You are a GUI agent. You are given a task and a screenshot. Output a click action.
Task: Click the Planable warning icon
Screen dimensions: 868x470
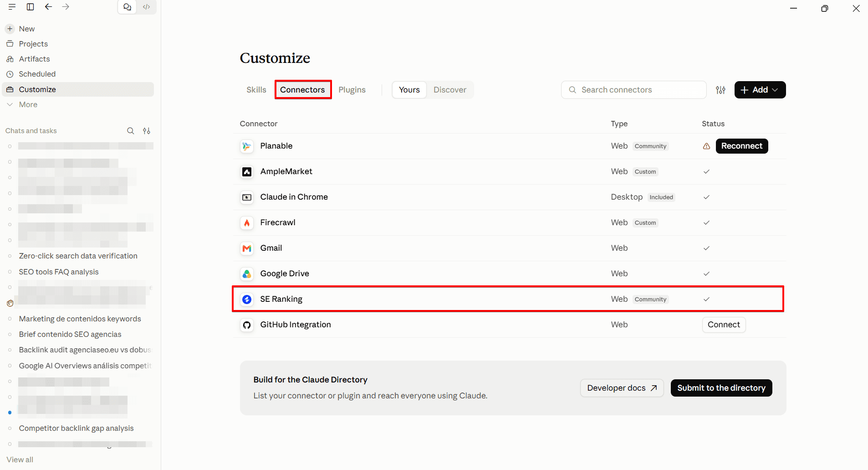706,146
